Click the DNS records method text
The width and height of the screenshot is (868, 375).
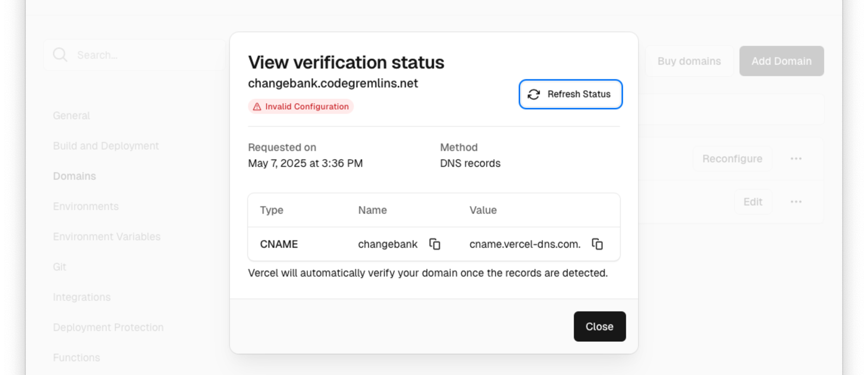pyautogui.click(x=470, y=163)
